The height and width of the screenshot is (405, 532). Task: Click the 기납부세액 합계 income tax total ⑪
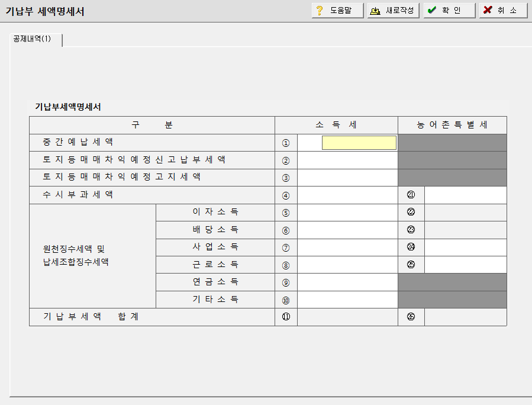point(347,317)
